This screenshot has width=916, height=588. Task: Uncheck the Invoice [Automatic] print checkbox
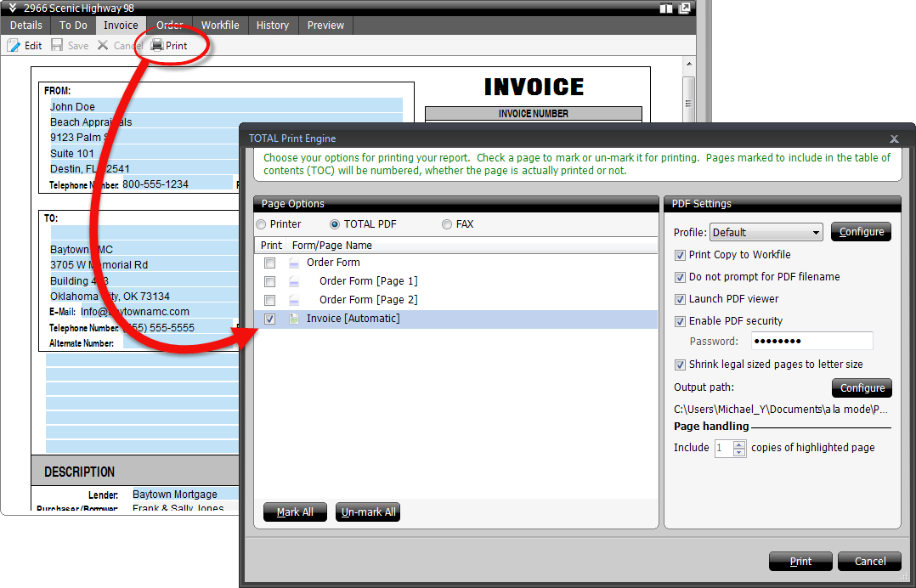[269, 319]
